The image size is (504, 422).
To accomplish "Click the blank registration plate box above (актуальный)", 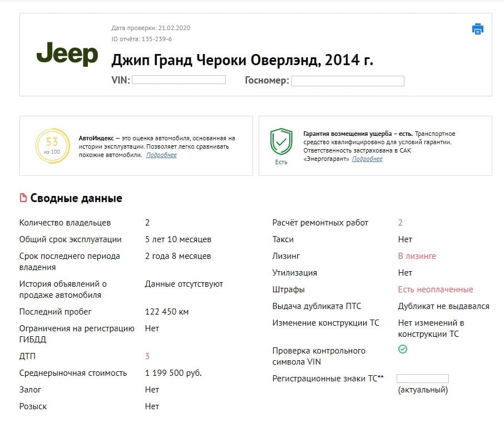I will [423, 378].
